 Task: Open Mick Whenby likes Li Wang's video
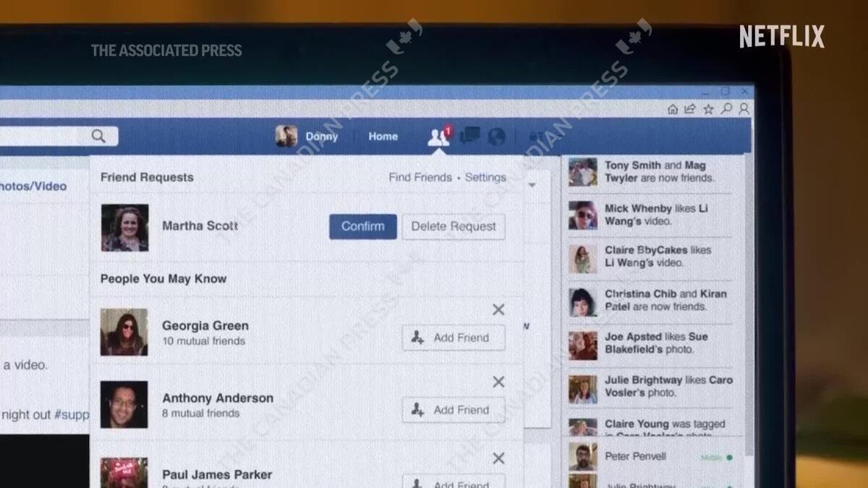tap(657, 215)
